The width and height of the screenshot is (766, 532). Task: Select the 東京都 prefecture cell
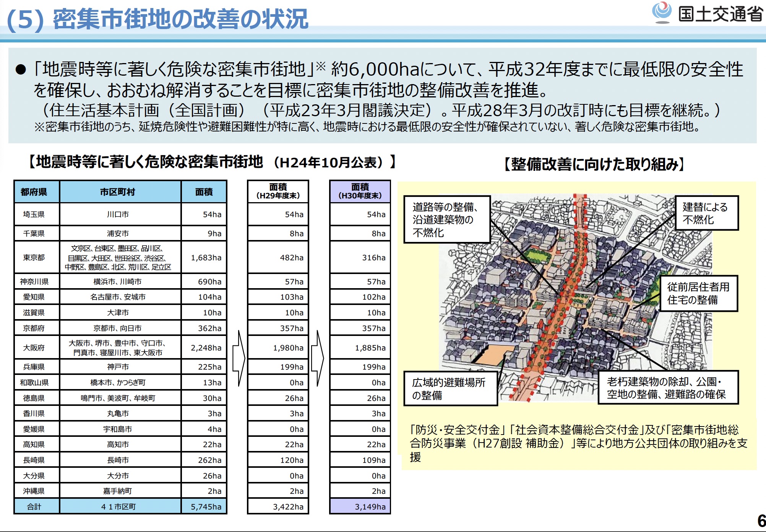click(x=37, y=257)
